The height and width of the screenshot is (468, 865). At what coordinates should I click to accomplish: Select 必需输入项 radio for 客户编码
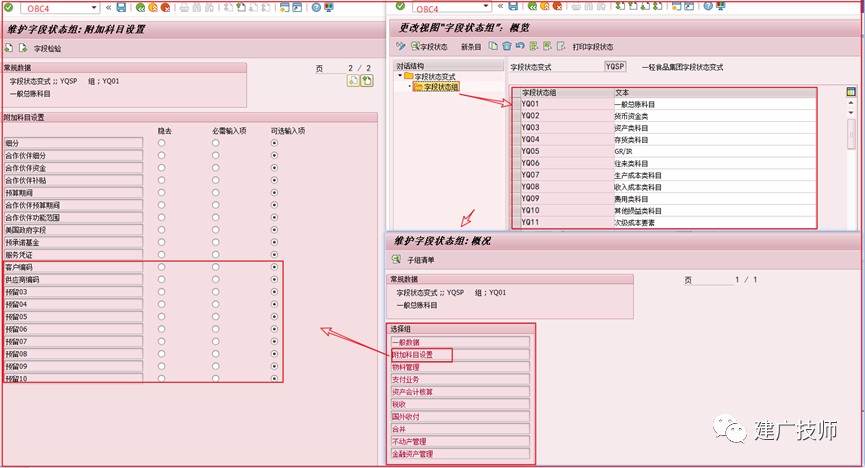pos(216,267)
